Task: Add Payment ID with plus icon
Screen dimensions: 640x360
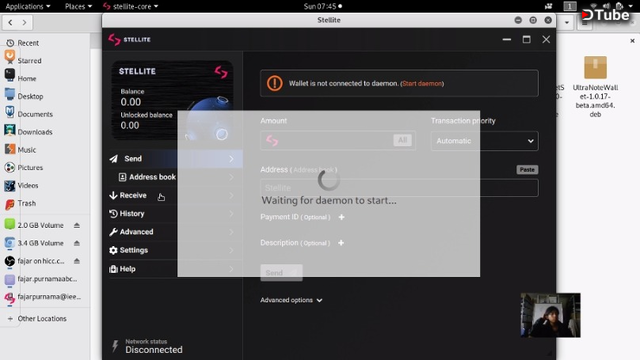Action: point(342,217)
